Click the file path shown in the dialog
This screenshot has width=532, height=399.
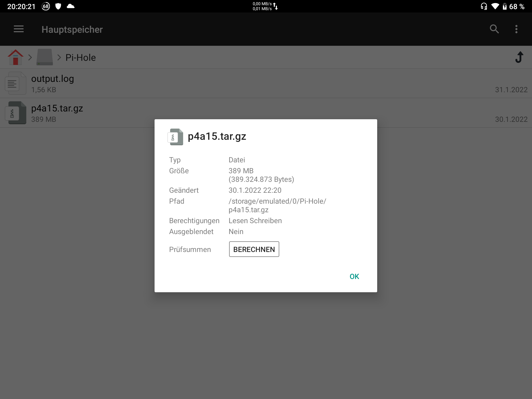[277, 205]
